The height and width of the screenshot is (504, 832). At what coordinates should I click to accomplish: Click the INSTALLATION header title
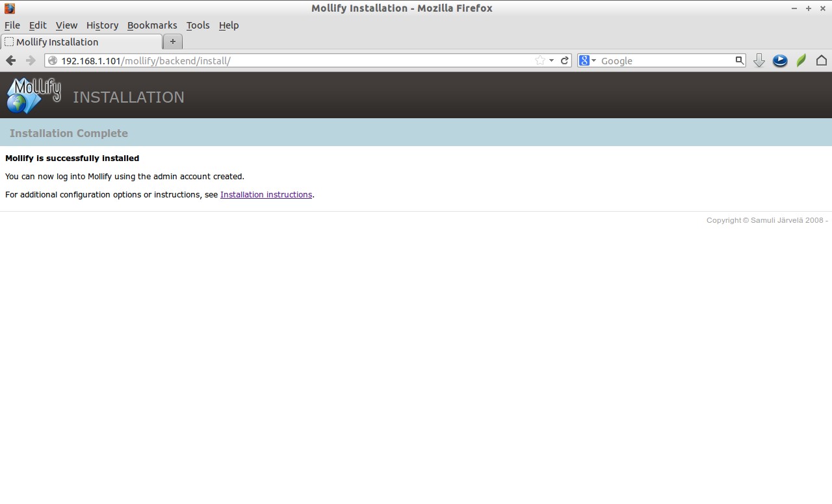[x=129, y=97]
